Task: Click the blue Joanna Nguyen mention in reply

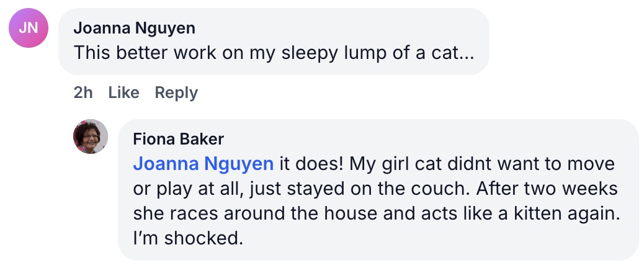Action: point(203,164)
